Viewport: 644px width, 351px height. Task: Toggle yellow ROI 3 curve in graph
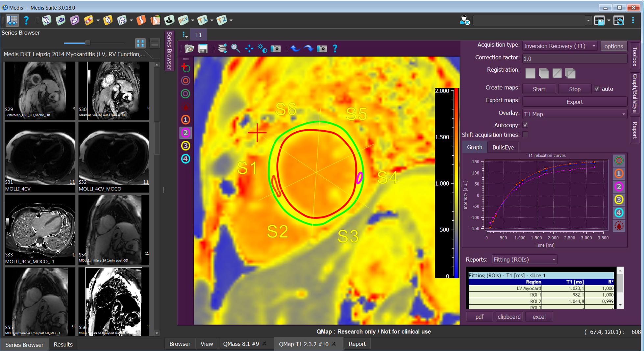point(619,200)
